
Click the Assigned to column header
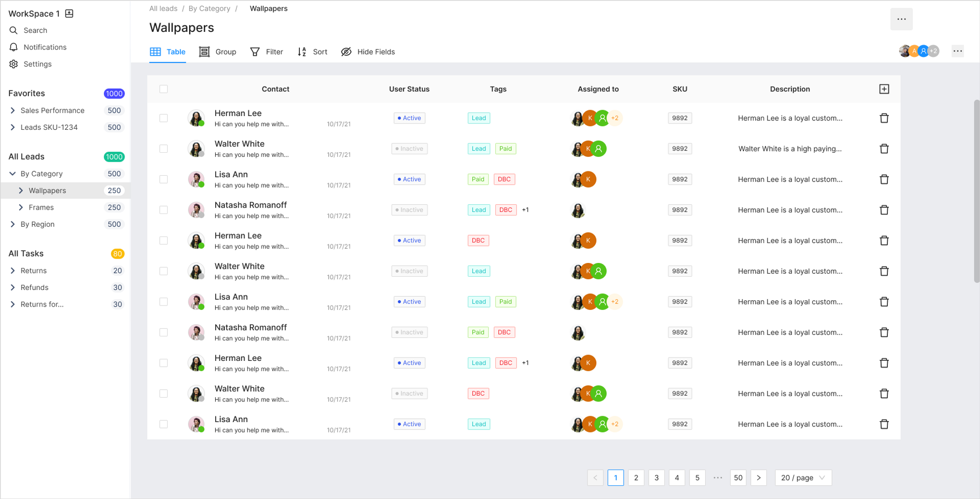[x=598, y=89]
